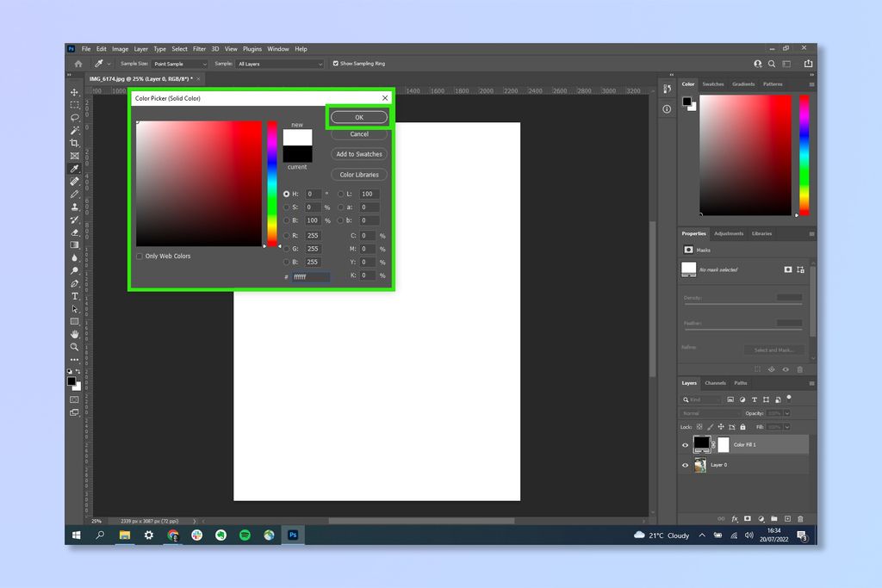Select the Zoom tool
Image resolution: width=882 pixels, height=588 pixels.
pyautogui.click(x=74, y=347)
